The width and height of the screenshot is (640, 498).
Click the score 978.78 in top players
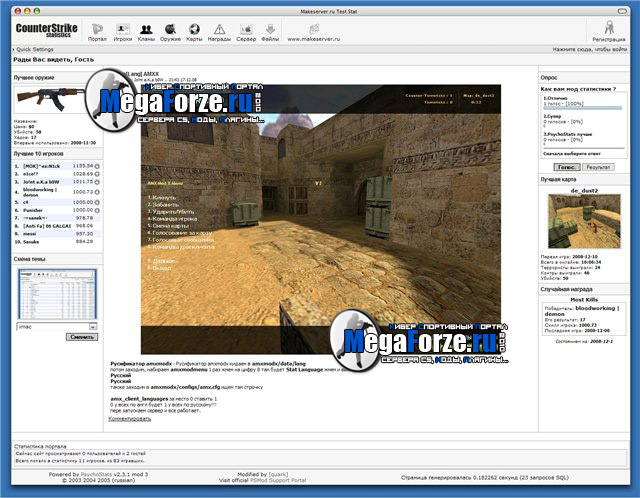pyautogui.click(x=84, y=218)
